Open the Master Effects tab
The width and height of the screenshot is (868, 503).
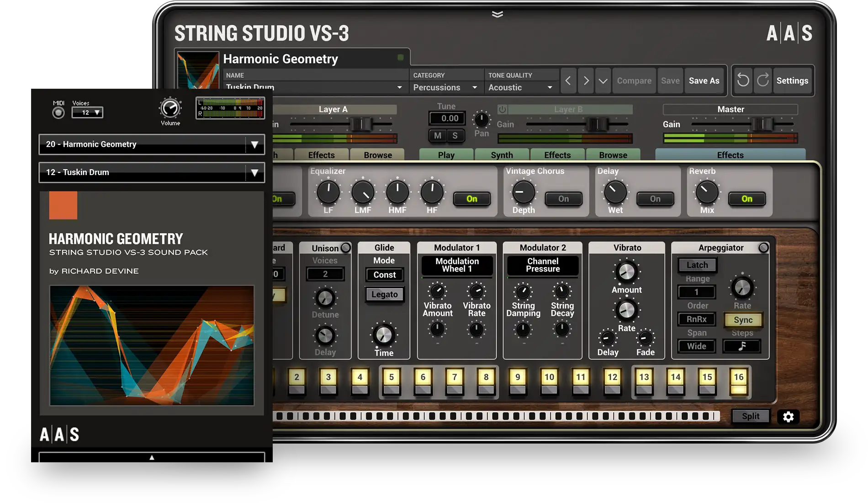click(x=730, y=155)
